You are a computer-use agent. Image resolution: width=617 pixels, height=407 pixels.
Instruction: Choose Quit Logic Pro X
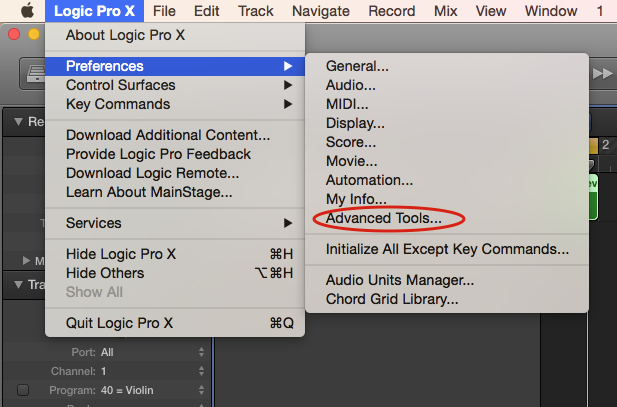[175, 323]
